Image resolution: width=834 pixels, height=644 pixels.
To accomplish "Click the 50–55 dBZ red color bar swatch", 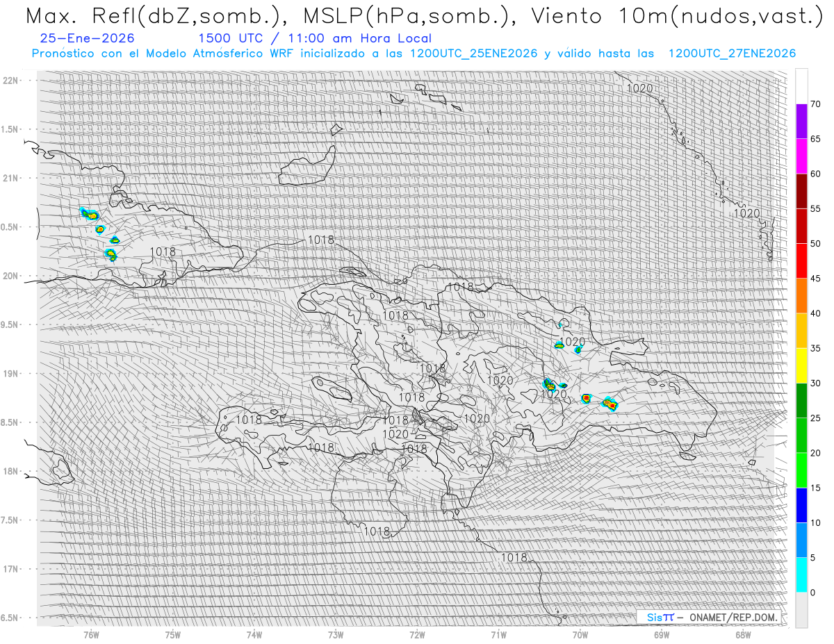I will tap(801, 226).
